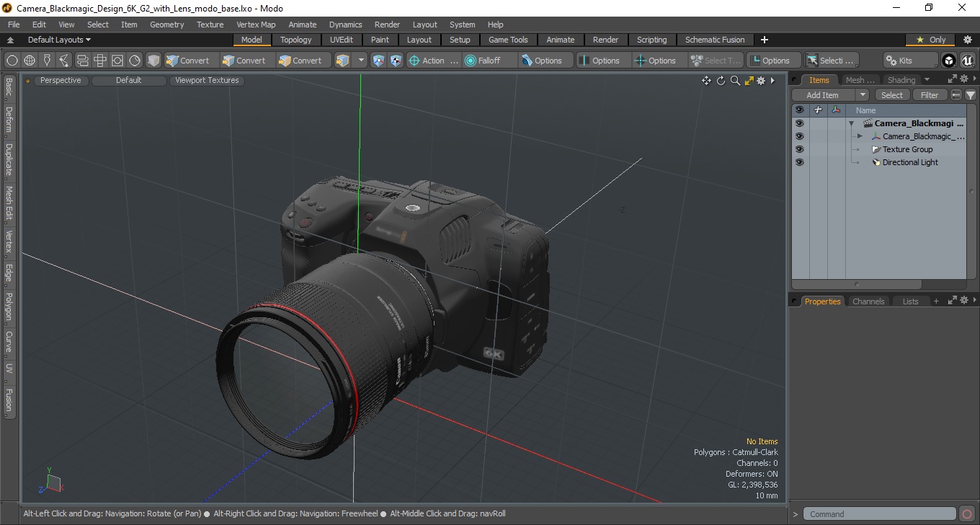Click the dimmed Select T... button

(x=716, y=61)
